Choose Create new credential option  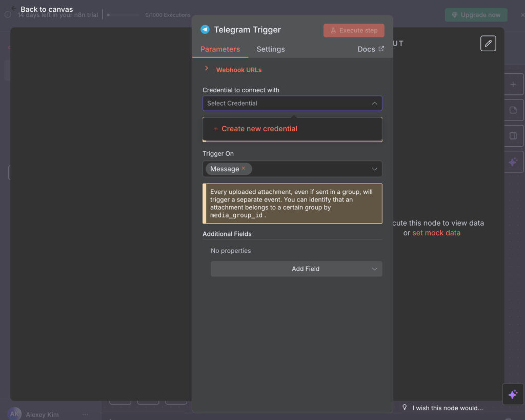point(259,129)
